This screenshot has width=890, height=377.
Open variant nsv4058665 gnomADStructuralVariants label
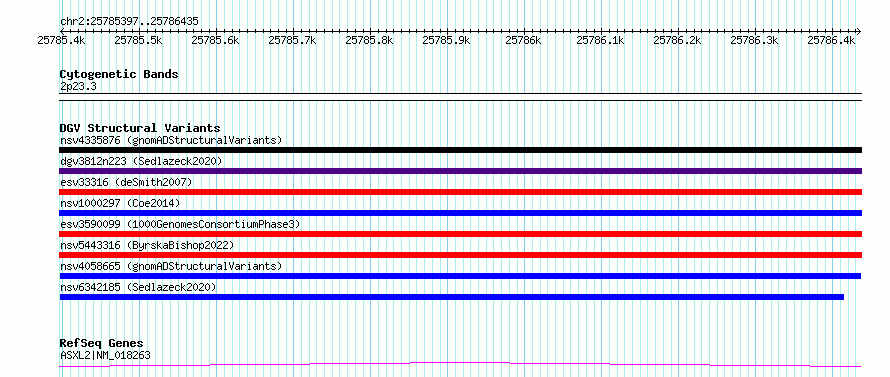pos(171,266)
